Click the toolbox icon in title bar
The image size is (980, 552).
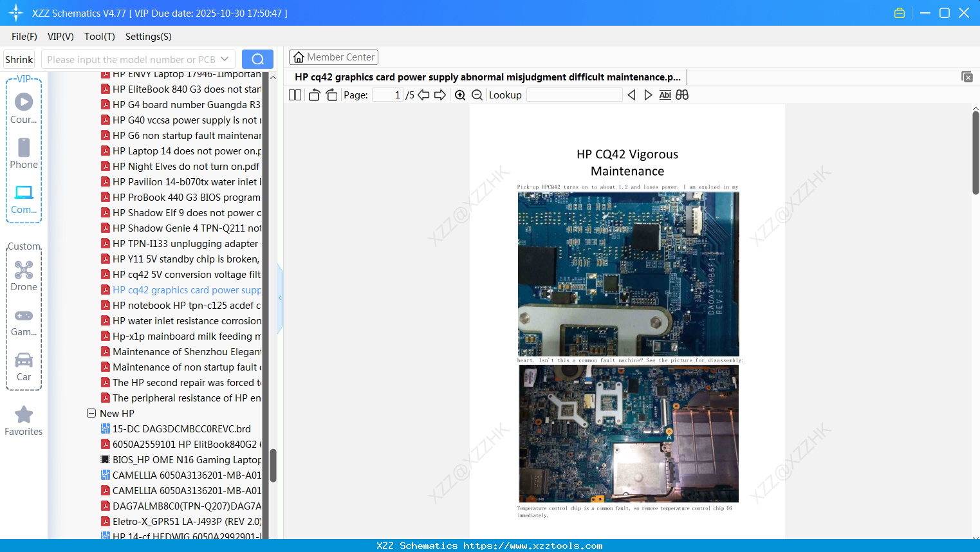900,13
